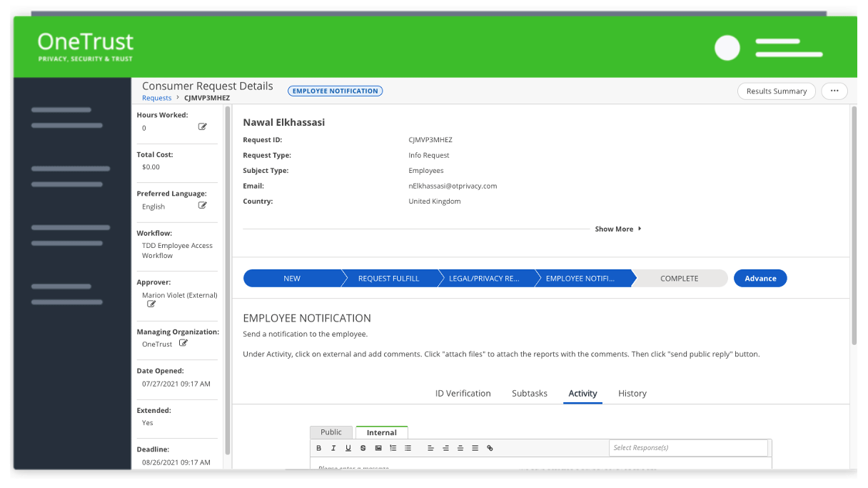Image resolution: width=868 pixels, height=488 pixels.
Task: Insert an image into the message
Action: [x=378, y=448]
